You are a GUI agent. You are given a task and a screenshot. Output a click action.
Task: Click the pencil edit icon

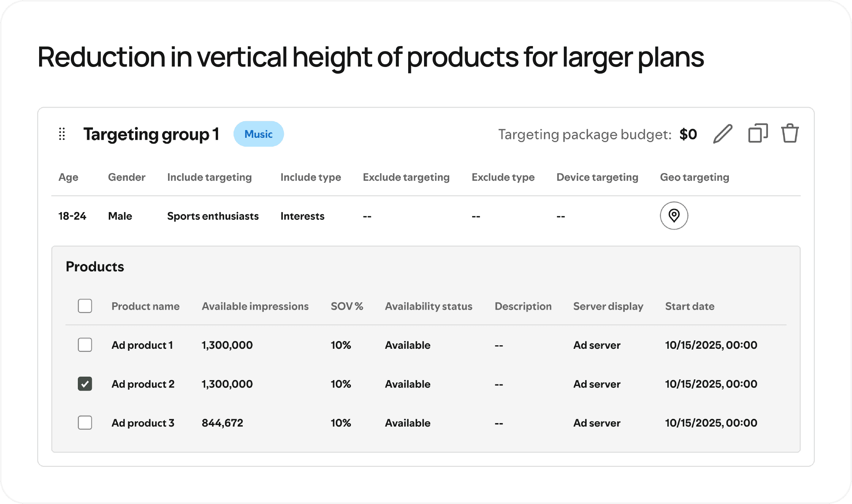tap(723, 134)
